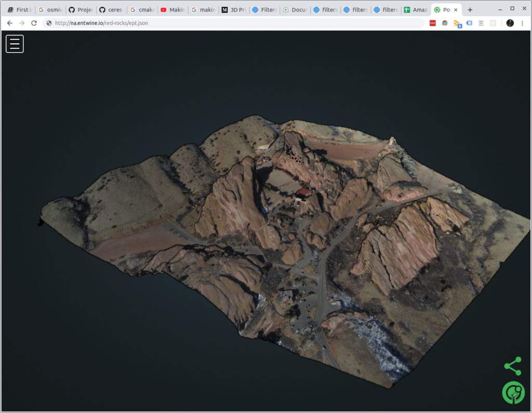Click the faded snowflake extension icon
The width and height of the screenshot is (532, 413).
(x=492, y=23)
